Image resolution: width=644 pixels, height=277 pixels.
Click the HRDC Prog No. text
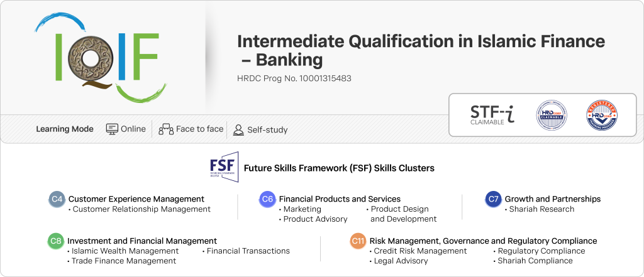click(294, 79)
